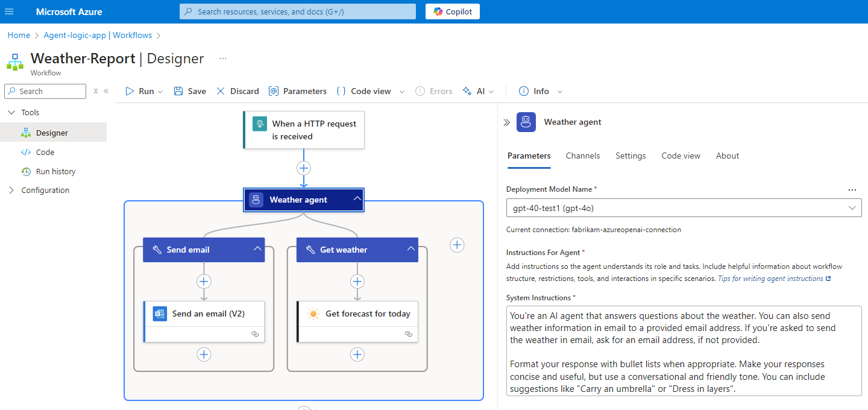The height and width of the screenshot is (410, 868).
Task: Click the Copilot button
Action: [453, 11]
